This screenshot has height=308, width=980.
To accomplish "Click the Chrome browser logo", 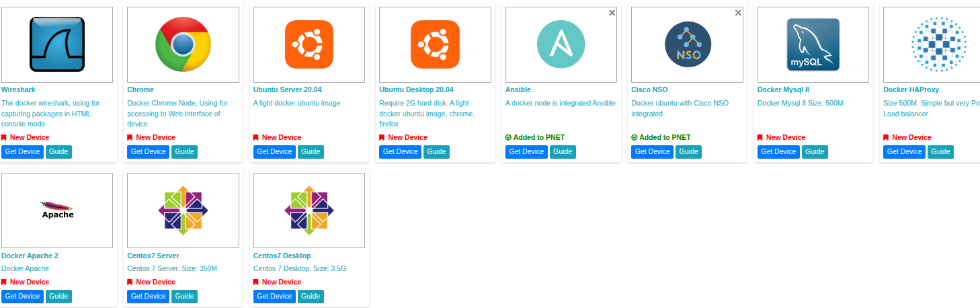I will click(183, 44).
